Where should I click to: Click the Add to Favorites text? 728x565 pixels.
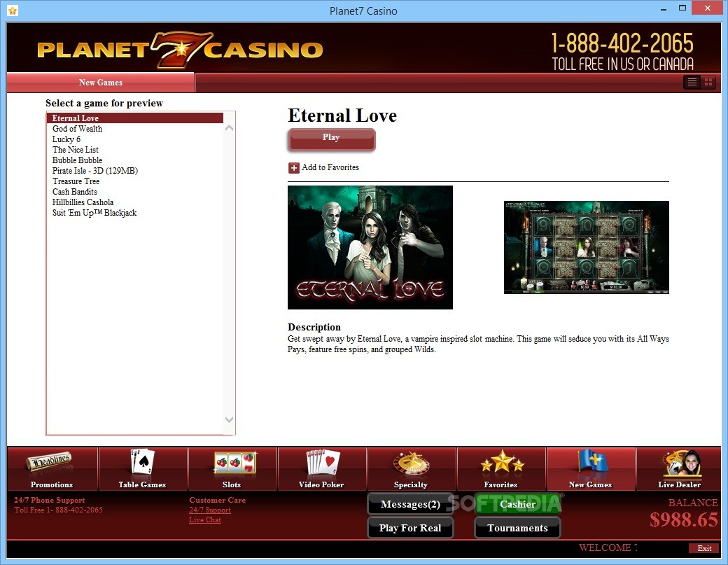pos(330,167)
